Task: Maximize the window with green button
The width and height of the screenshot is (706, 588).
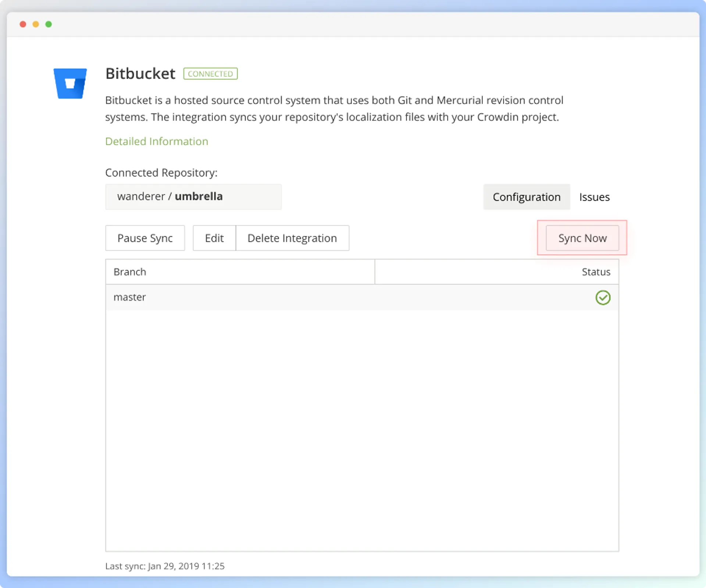Action: click(x=49, y=24)
